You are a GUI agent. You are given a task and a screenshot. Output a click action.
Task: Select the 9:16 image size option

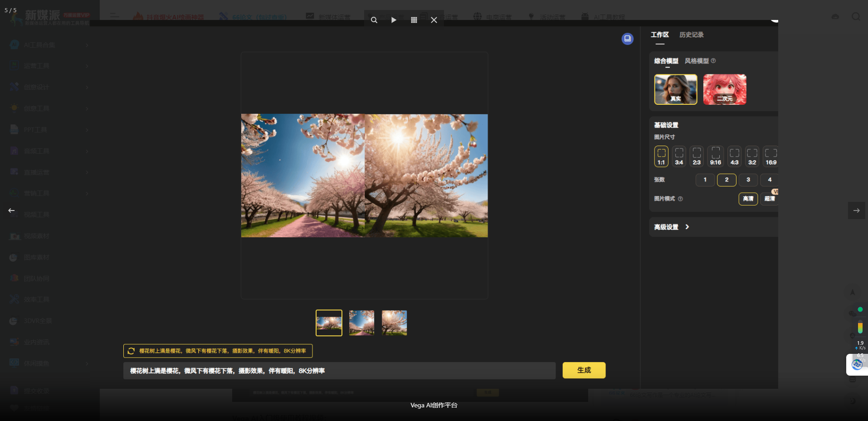(715, 156)
